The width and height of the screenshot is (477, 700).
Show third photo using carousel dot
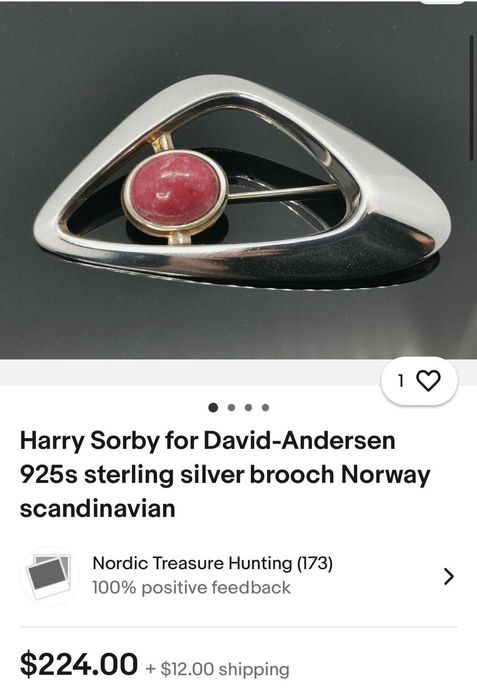(x=248, y=407)
